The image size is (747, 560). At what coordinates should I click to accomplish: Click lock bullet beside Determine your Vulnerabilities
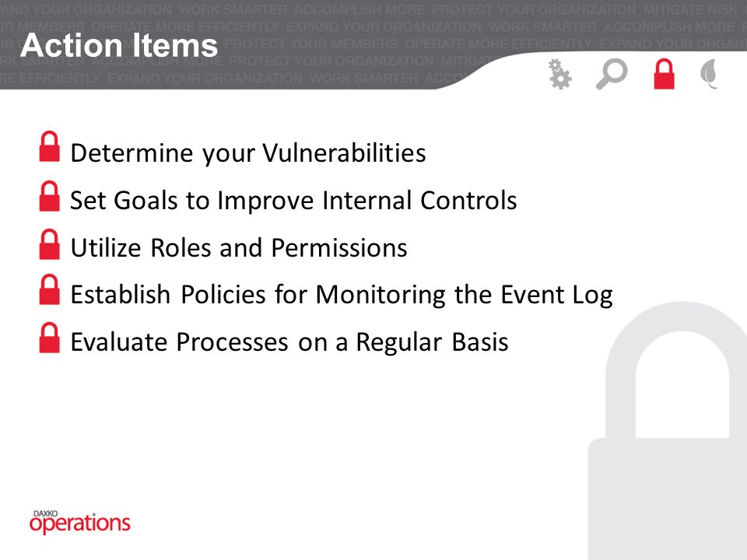point(50,146)
